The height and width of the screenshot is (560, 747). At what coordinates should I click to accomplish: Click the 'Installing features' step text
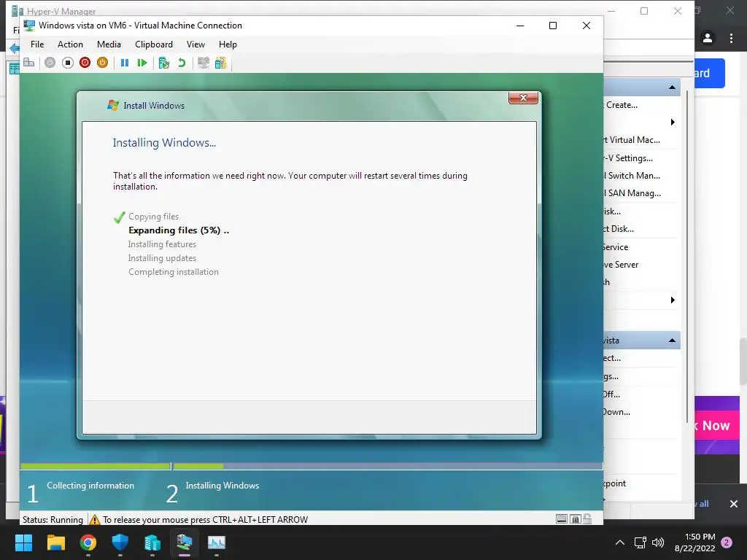pos(162,244)
